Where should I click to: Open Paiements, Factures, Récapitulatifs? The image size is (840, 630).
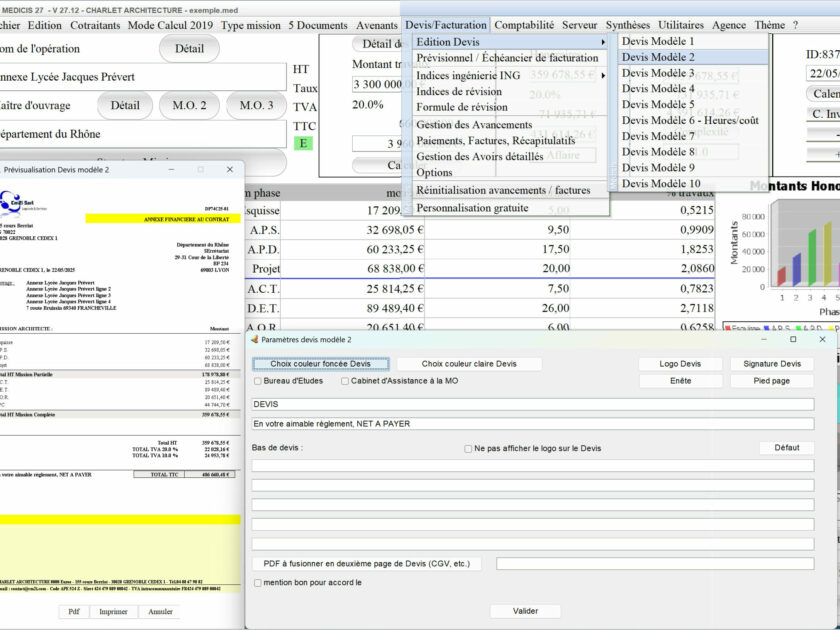click(x=511, y=140)
